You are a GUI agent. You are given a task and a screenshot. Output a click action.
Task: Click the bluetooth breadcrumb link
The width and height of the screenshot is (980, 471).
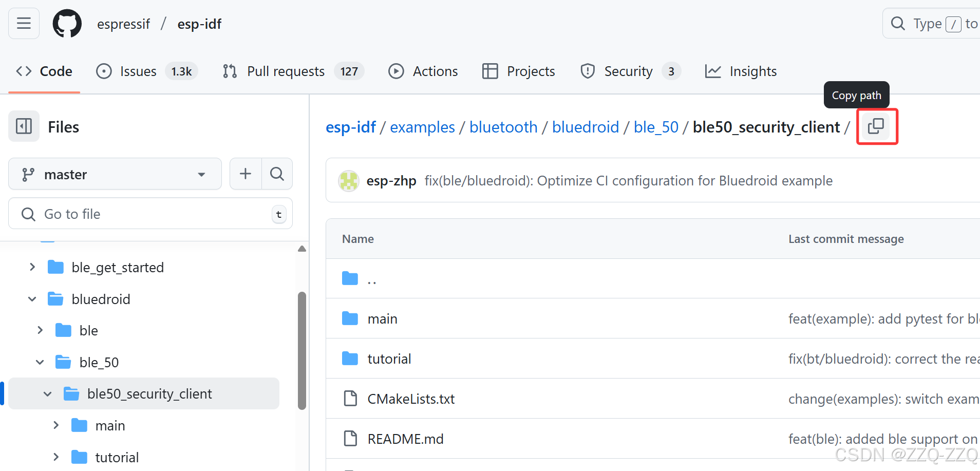pyautogui.click(x=503, y=127)
